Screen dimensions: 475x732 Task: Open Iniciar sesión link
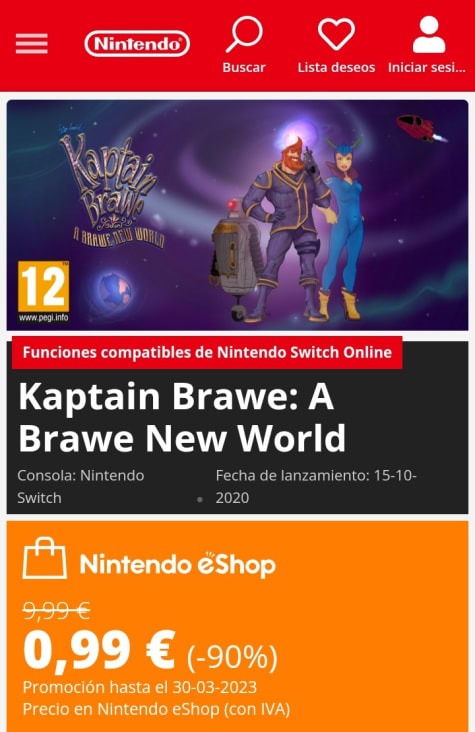click(x=427, y=68)
